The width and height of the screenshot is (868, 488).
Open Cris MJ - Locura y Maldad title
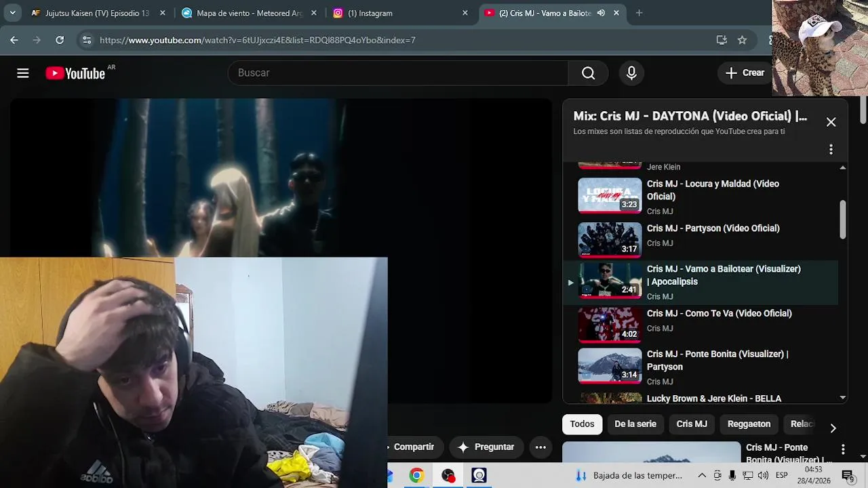tap(713, 190)
